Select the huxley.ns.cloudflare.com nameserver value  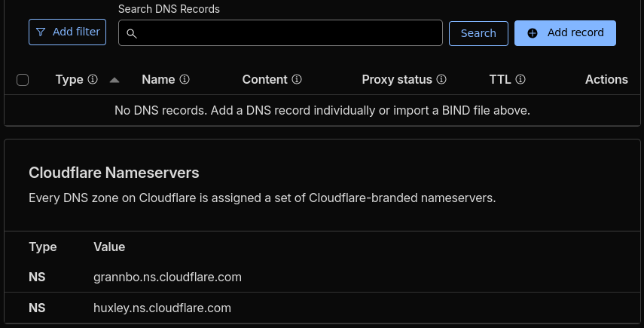162,308
